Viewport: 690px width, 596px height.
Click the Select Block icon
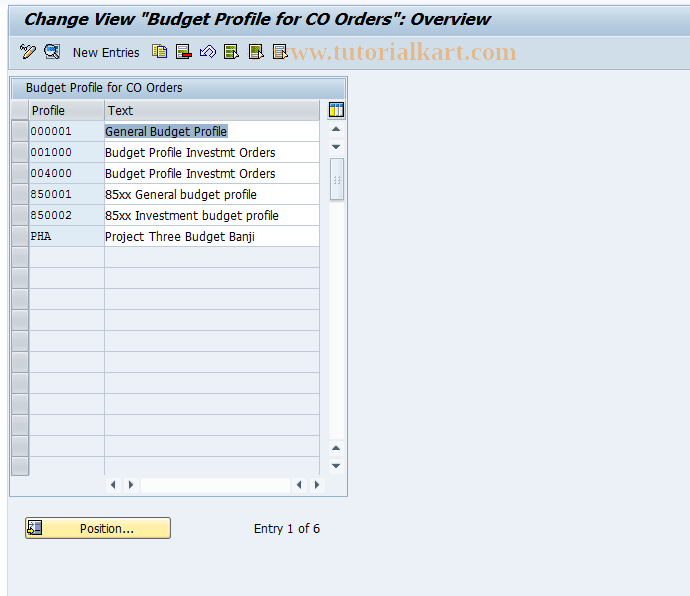(256, 52)
